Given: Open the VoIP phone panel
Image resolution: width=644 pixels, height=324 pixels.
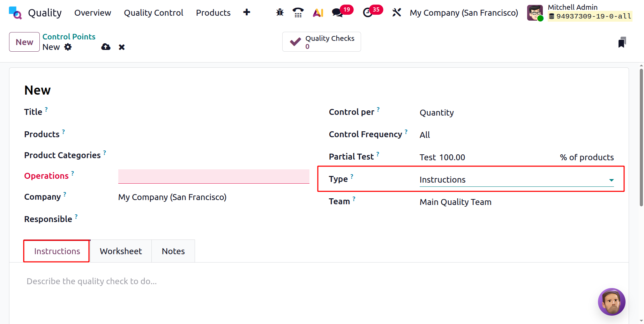Looking at the screenshot, I should tap(298, 12).
